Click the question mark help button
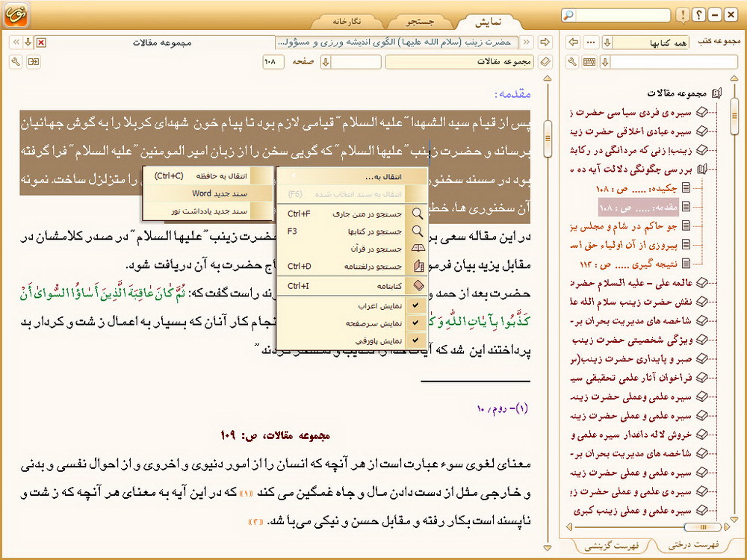Viewport: 747px width, 560px height. point(698,15)
